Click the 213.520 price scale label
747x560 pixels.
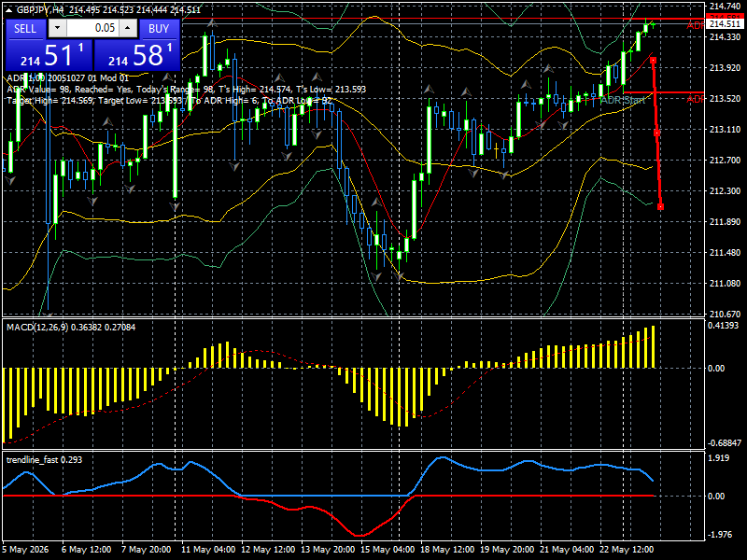[x=726, y=99]
